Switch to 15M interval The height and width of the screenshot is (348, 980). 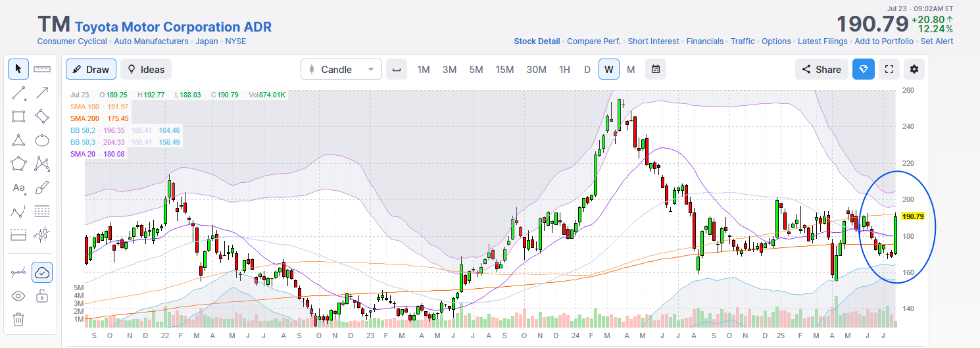click(x=505, y=69)
